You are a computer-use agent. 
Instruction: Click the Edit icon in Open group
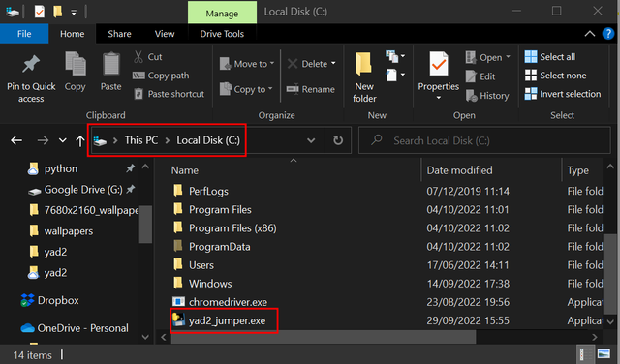pos(471,76)
